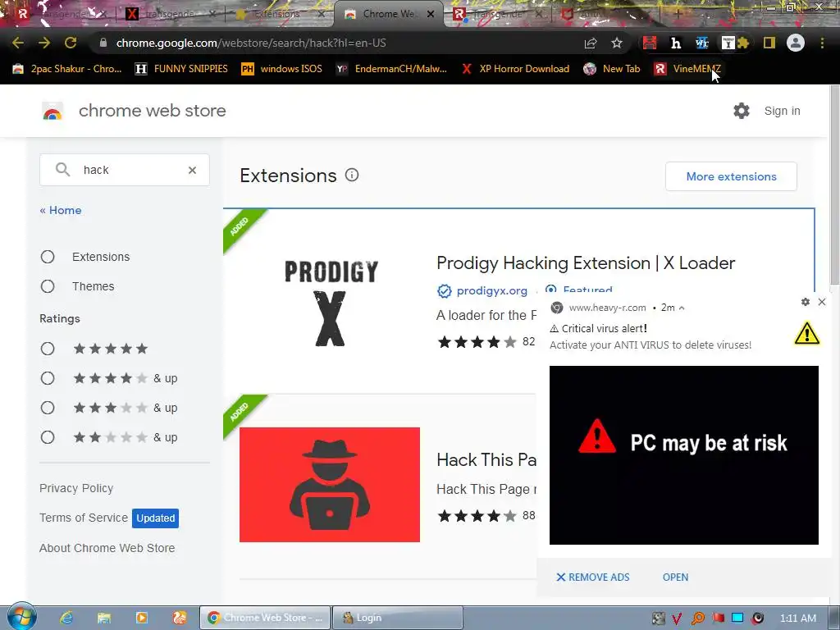The width and height of the screenshot is (840, 630).
Task: Collapse the notification using the chevron
Action: point(682,308)
